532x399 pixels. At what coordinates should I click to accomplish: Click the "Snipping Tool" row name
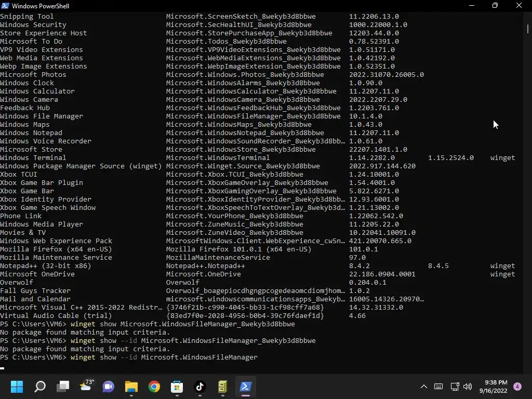tap(27, 16)
